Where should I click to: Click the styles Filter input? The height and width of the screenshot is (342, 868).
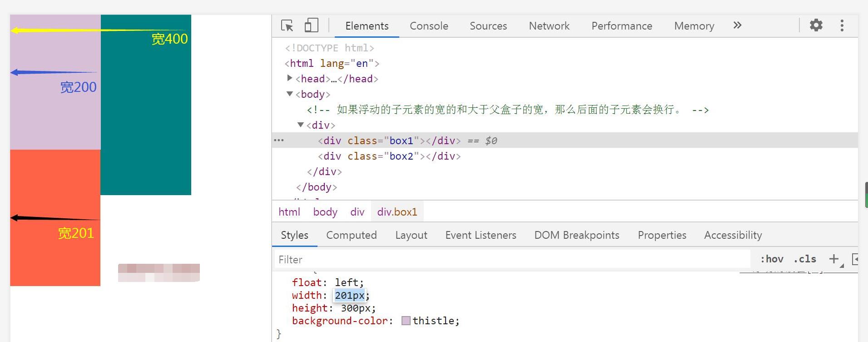512,259
